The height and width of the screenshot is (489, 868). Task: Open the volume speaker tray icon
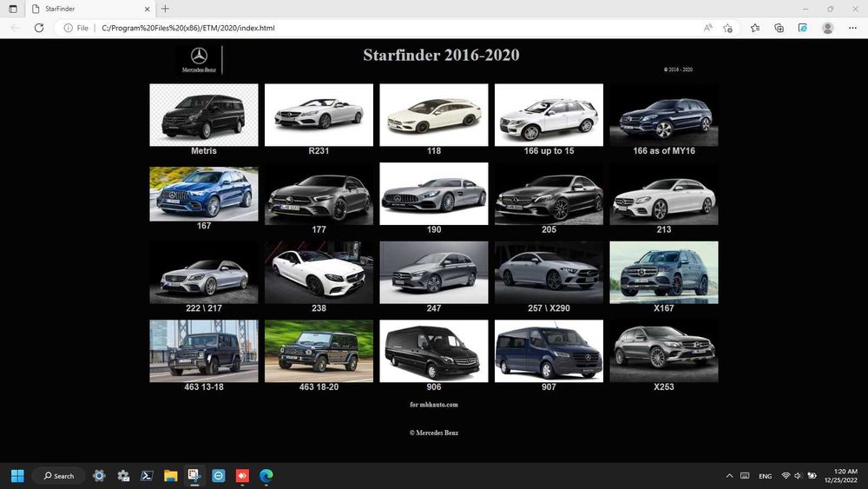[x=798, y=476]
